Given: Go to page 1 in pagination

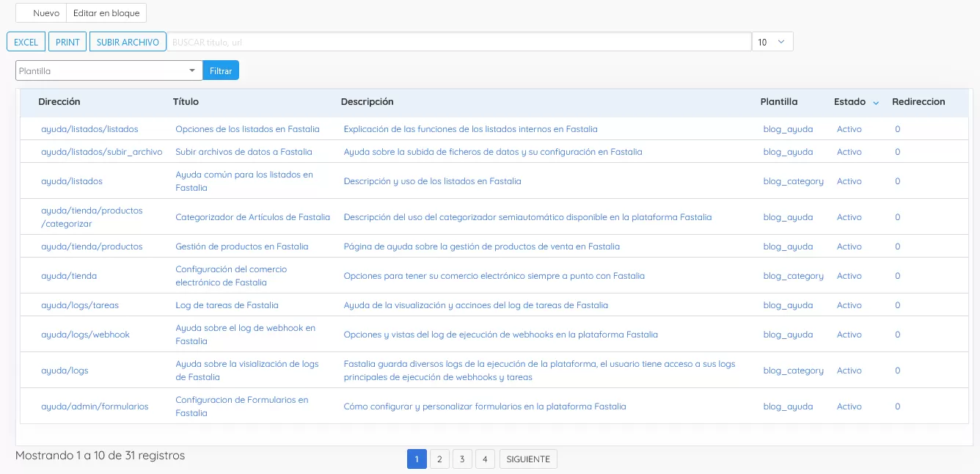Looking at the screenshot, I should (x=416, y=459).
